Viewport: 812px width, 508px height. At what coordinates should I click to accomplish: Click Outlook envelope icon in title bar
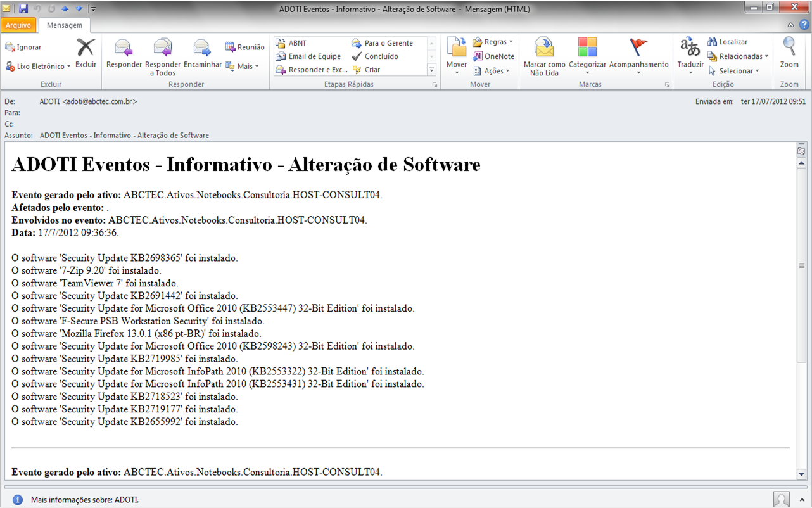[x=6, y=9]
